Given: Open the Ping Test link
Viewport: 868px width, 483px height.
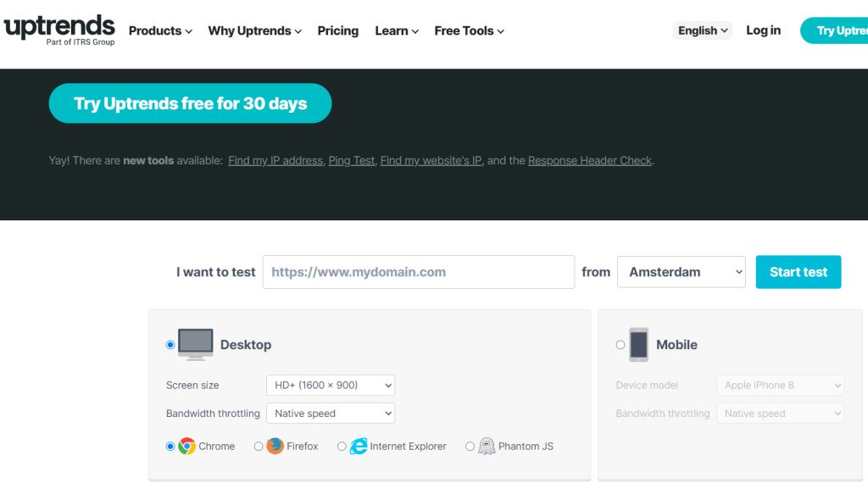Looking at the screenshot, I should [351, 160].
